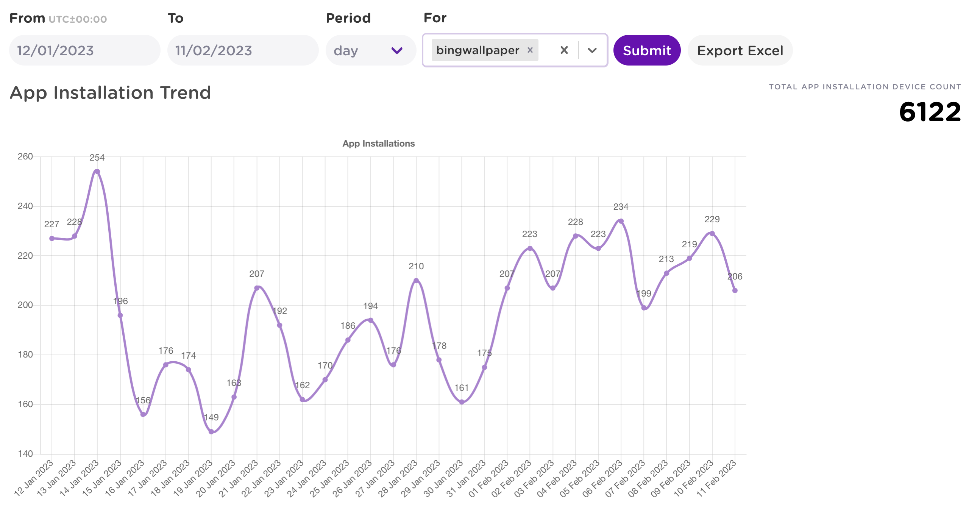Open the To date field showing 11/02/2023
Viewport: 980px width, 506px height.
[243, 50]
